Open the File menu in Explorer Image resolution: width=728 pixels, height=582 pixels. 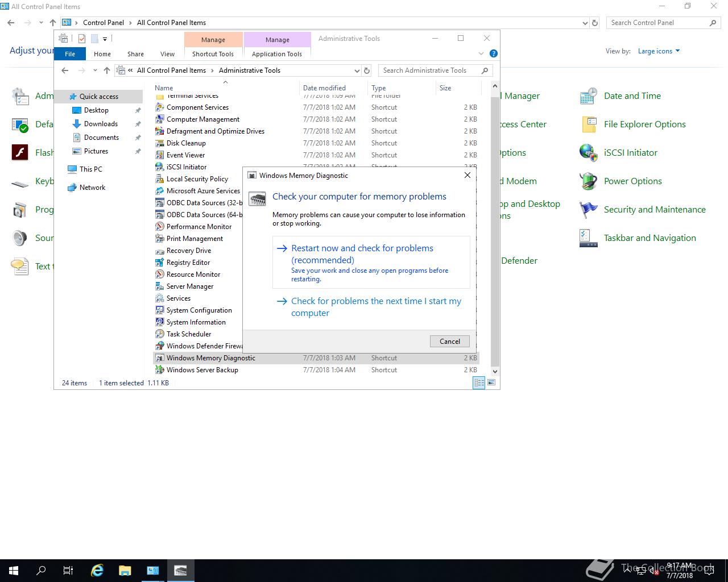tap(70, 54)
